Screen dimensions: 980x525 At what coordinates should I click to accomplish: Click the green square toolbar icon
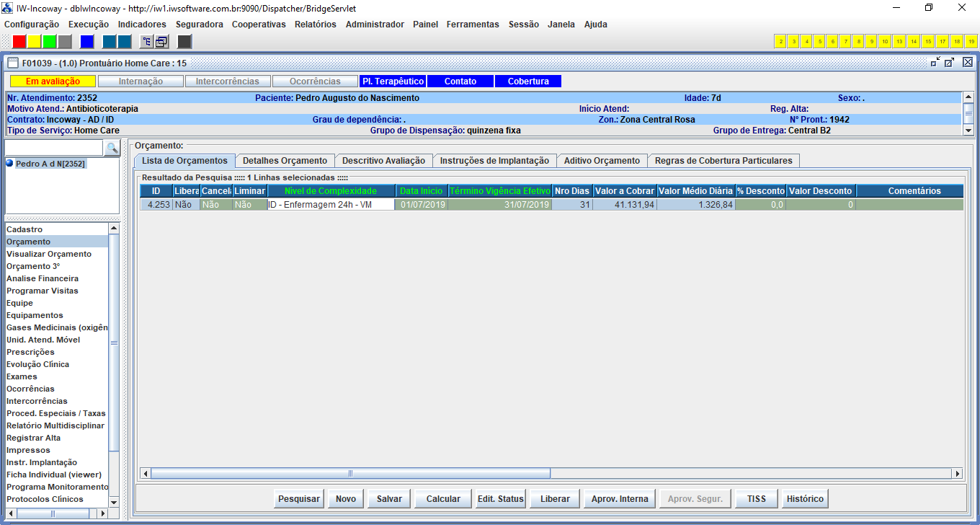[49, 42]
